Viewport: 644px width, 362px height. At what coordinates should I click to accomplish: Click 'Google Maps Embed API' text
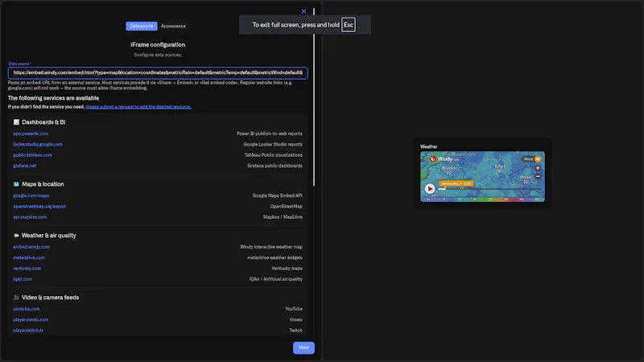[x=277, y=195]
